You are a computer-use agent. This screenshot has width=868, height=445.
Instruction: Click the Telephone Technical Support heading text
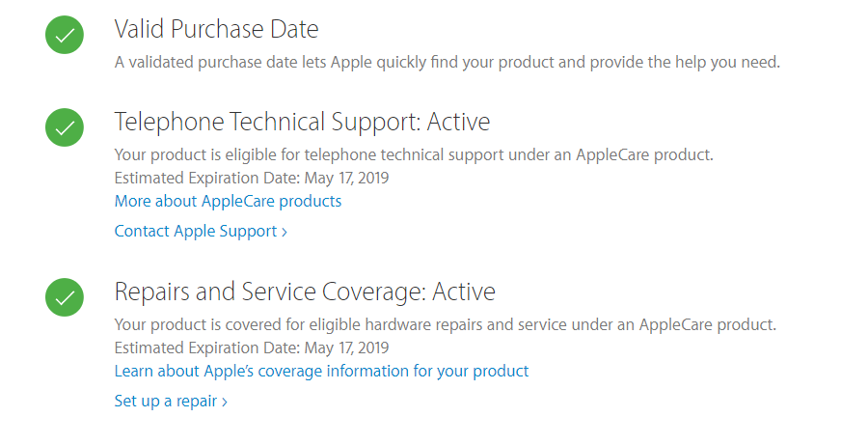[267, 122]
